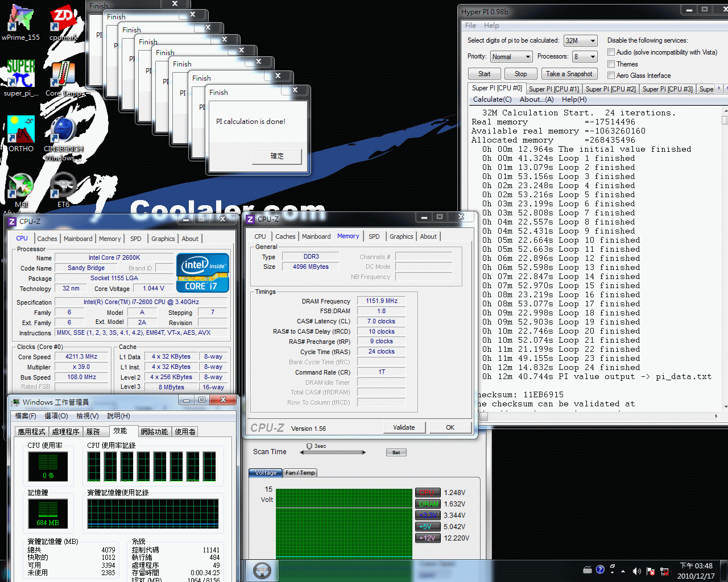
Task: Click the CPU-Z Memory window title icon
Action: 250,219
